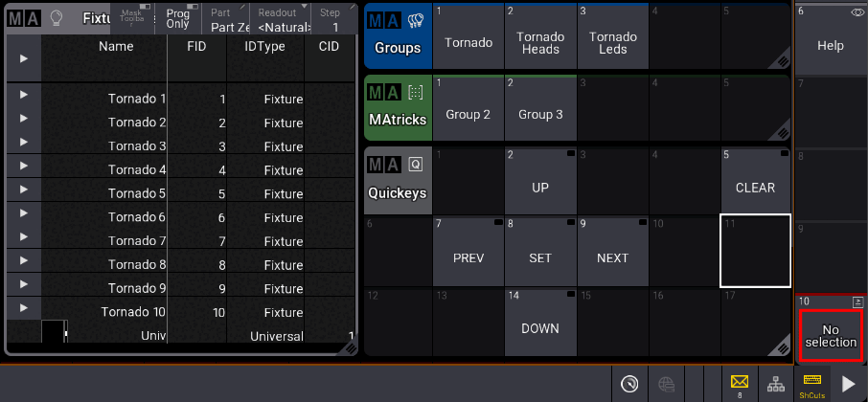The image size is (868, 402).
Task: Open the messages envelope icon
Action: point(739,384)
